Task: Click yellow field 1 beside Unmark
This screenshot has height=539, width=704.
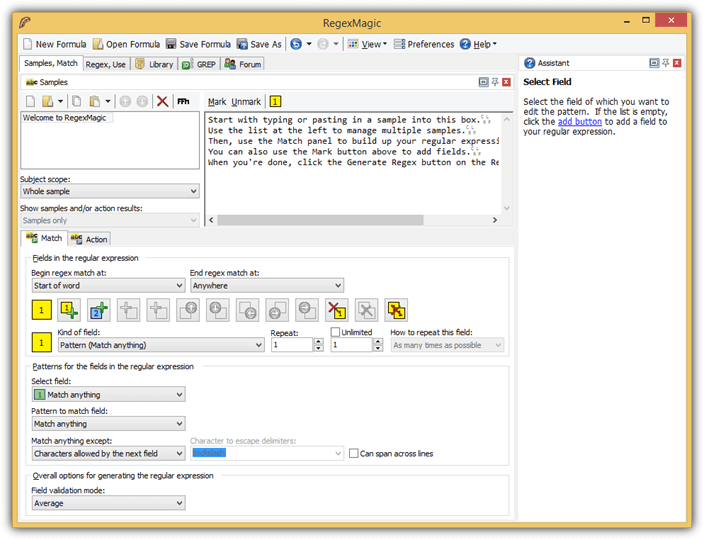Action: coord(275,102)
